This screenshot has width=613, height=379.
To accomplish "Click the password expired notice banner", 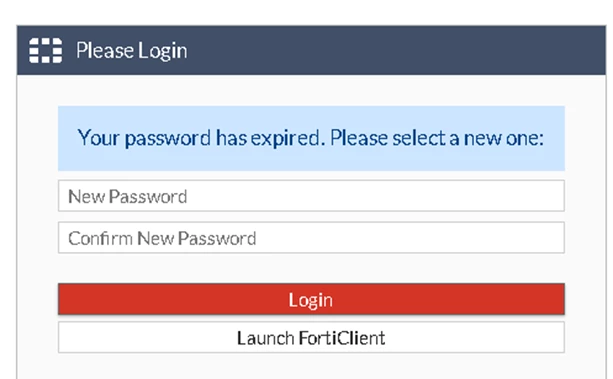I will [311, 138].
